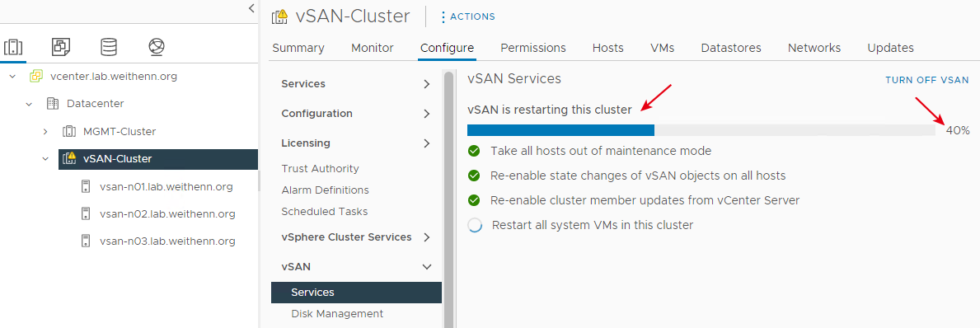Screen dimensions: 980x328
Task: Open the Hosts and Clusters inventory icon
Action: 13,46
